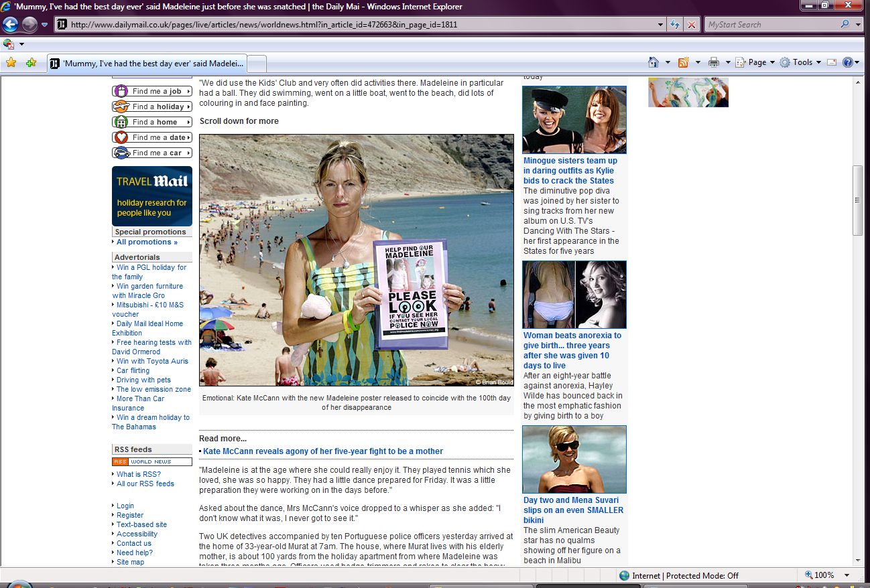Screen dimensions: 870x588
Task: Click the blue Help question mark icon
Action: click(x=848, y=62)
